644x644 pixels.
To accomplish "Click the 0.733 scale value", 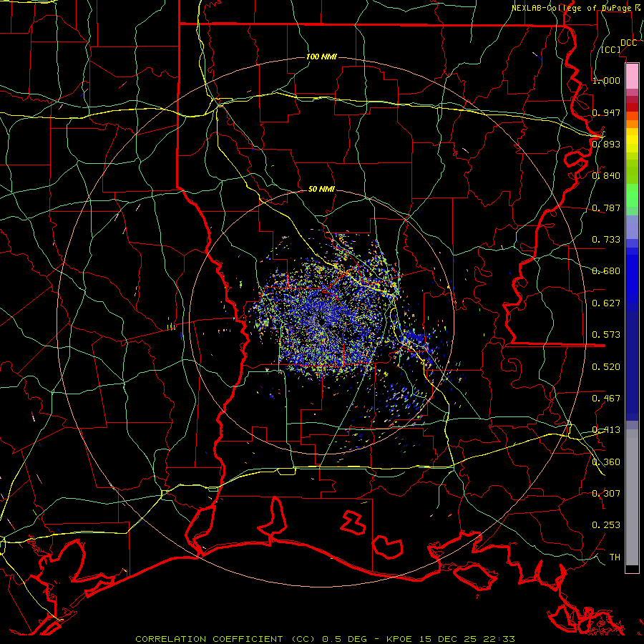I will [606, 239].
